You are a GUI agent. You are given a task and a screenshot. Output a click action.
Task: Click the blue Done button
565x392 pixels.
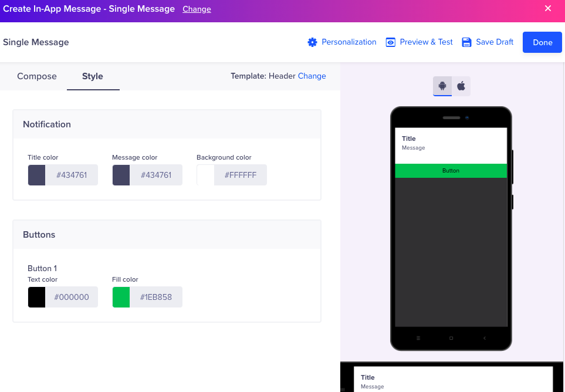542,42
